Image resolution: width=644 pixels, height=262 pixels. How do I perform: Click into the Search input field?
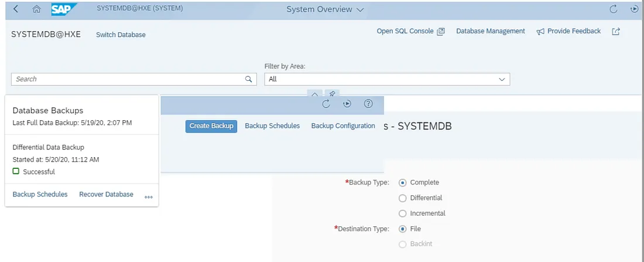(x=134, y=79)
